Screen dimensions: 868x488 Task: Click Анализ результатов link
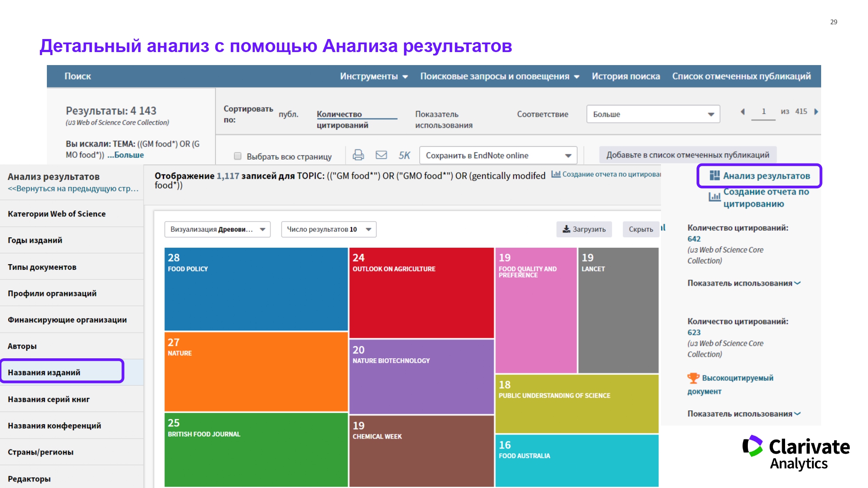pos(766,176)
